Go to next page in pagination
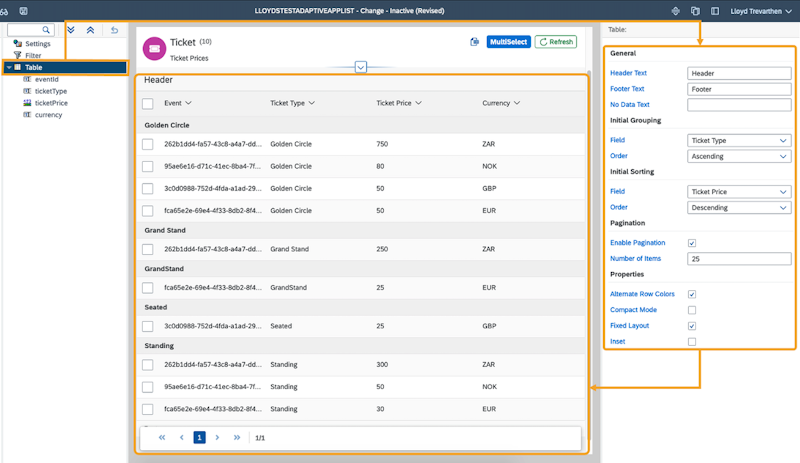The height and width of the screenshot is (463, 800). point(217,437)
